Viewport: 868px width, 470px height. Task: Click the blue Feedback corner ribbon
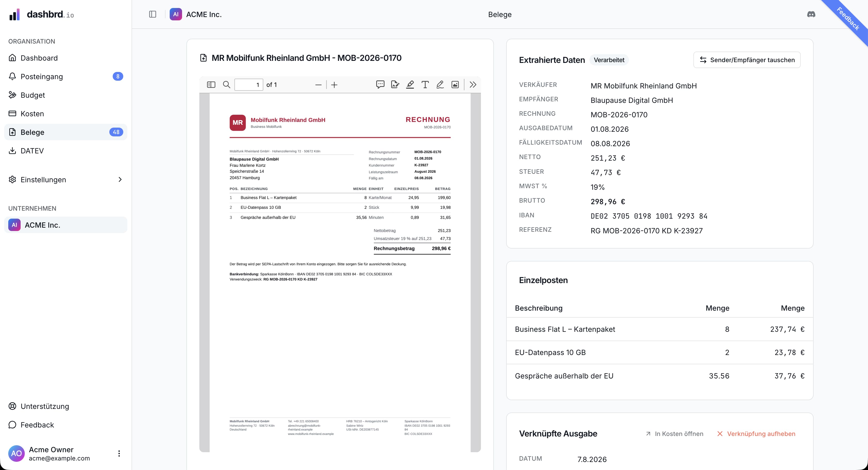point(848,19)
